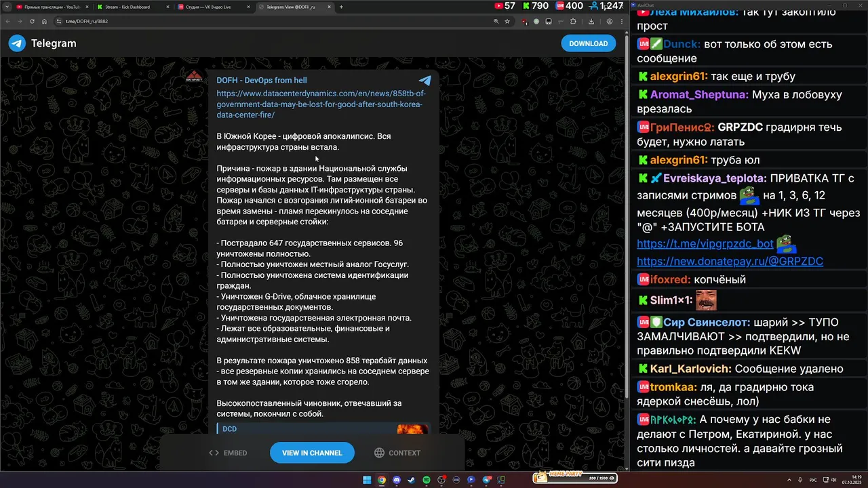Open the tab search dropdown arrow

(x=6, y=7)
